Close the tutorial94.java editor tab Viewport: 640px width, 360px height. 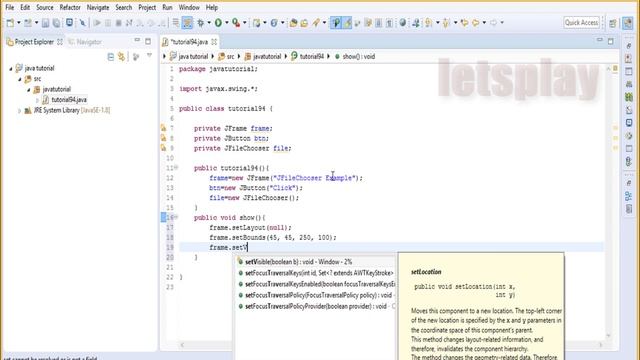[x=214, y=42]
